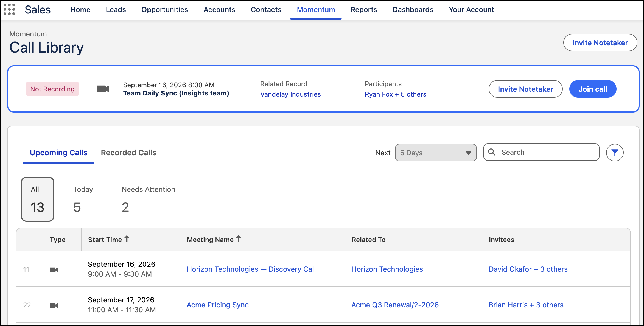
Task: Select the Needs Attention 2 filter
Action: click(x=148, y=200)
